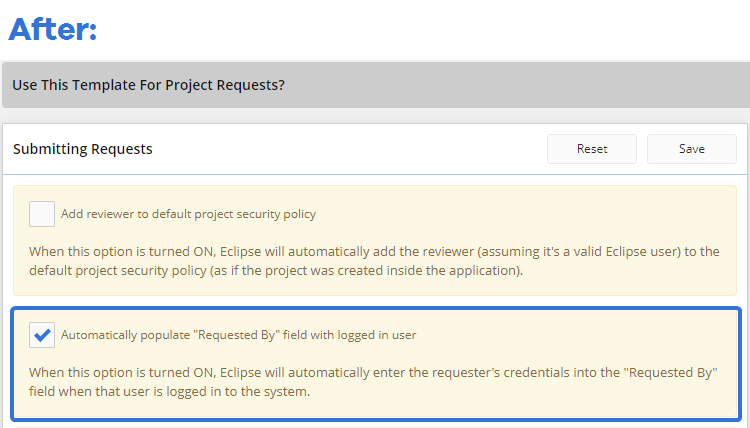The image size is (750, 428).
Task: Click "Add reviewer to default project security policy" label
Action: pos(188,213)
